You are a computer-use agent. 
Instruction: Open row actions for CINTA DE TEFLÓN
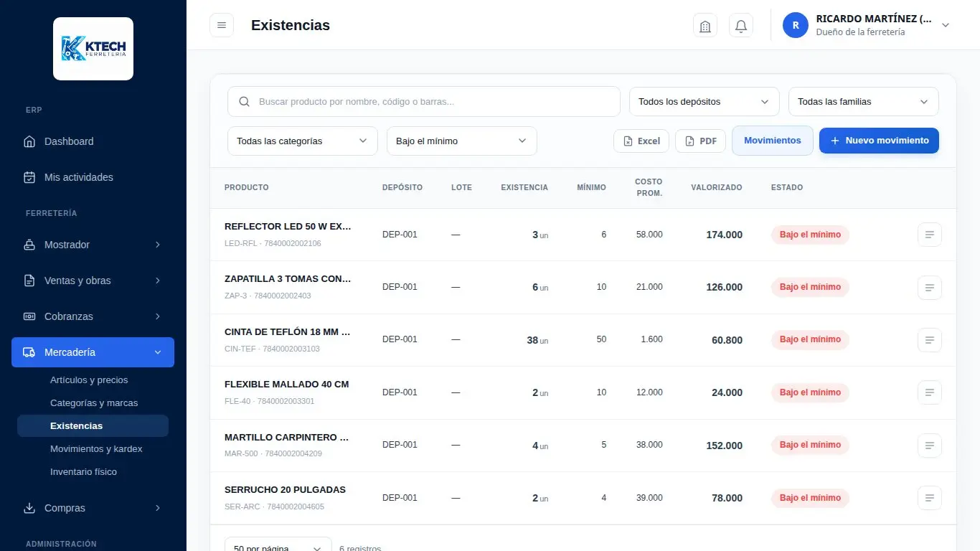[930, 340]
